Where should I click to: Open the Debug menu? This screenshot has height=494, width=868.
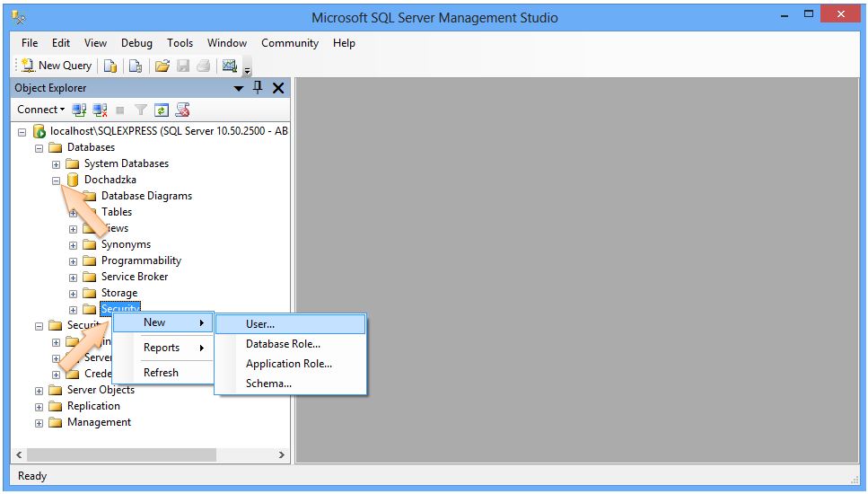(136, 43)
